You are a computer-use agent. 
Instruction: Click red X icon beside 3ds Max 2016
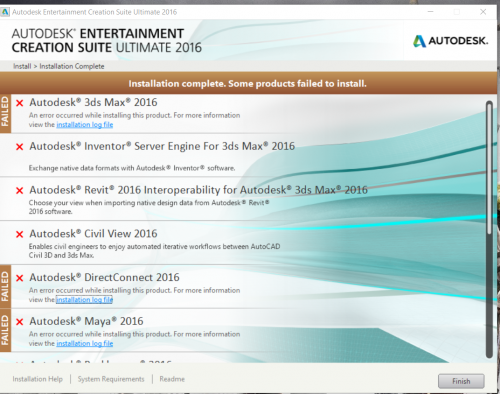point(20,103)
